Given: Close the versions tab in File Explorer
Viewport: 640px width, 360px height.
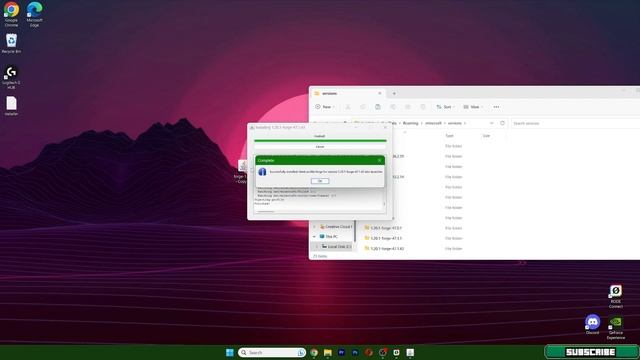Looking at the screenshot, I should (380, 93).
